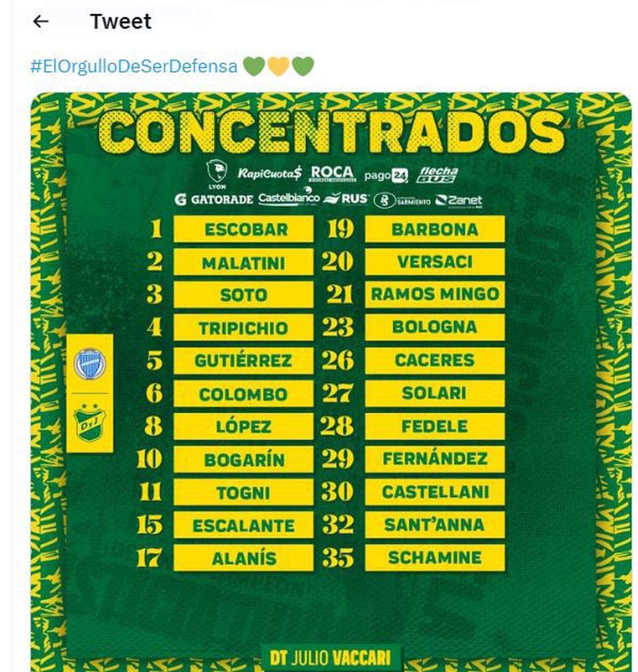
Task: Click the RAMOS MINGO name box
Action: (435, 295)
